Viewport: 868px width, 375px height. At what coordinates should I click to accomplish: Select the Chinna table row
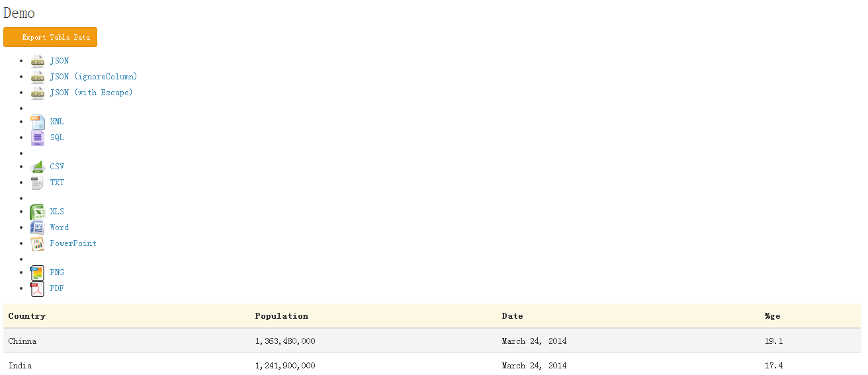coord(432,341)
